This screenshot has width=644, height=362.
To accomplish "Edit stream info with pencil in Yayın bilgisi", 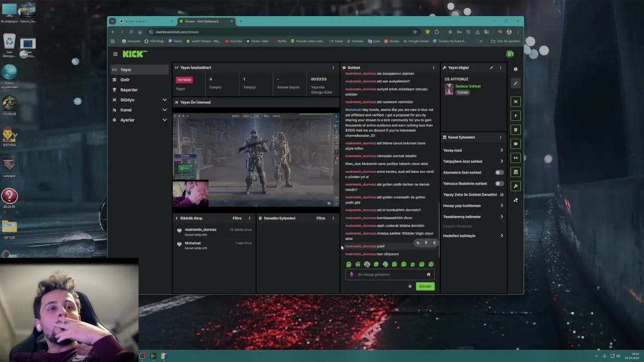I will tap(492, 67).
